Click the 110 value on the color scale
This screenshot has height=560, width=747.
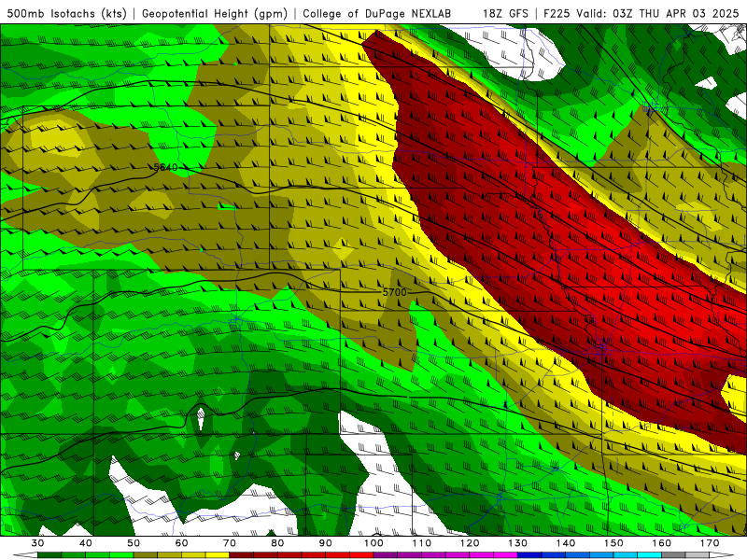coord(422,543)
